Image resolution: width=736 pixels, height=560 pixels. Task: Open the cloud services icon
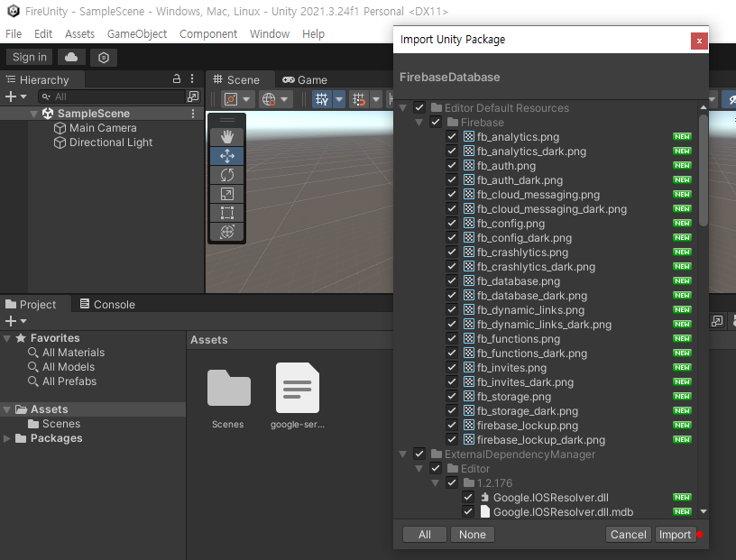[71, 58]
